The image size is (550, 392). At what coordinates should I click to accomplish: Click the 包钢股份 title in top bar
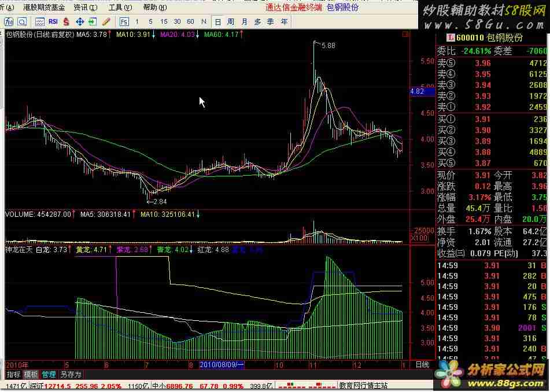[342, 8]
